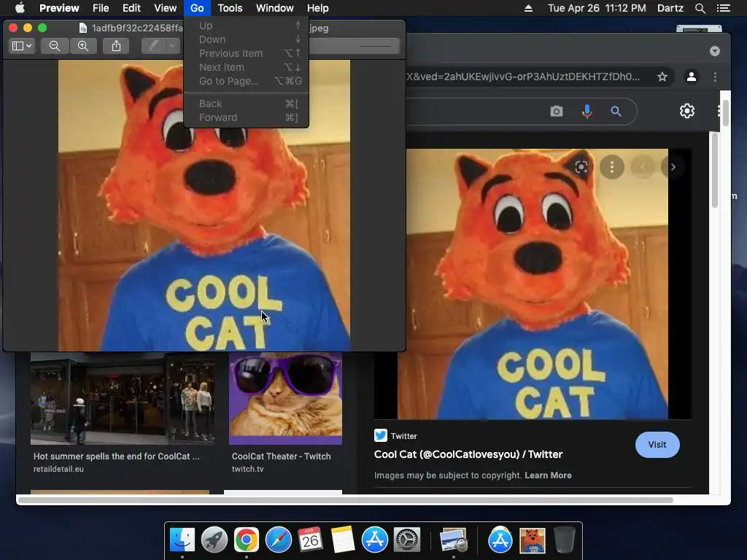Viewport: 747px width, 560px height.
Task: Click the Visit button
Action: (657, 445)
